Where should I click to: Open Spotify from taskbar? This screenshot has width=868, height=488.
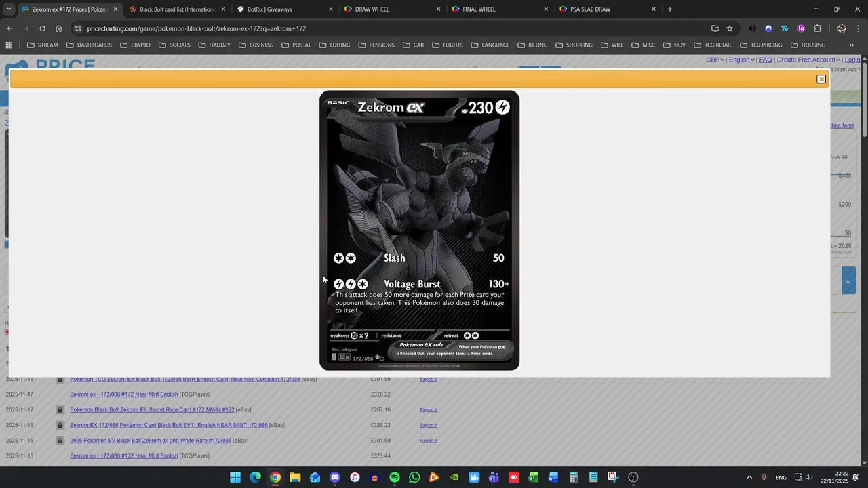click(x=395, y=477)
